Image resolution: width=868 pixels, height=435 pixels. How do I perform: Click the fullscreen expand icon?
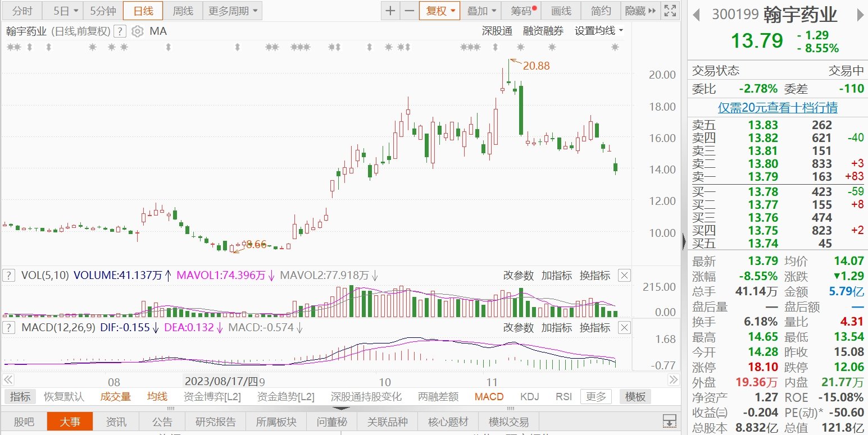click(670, 11)
